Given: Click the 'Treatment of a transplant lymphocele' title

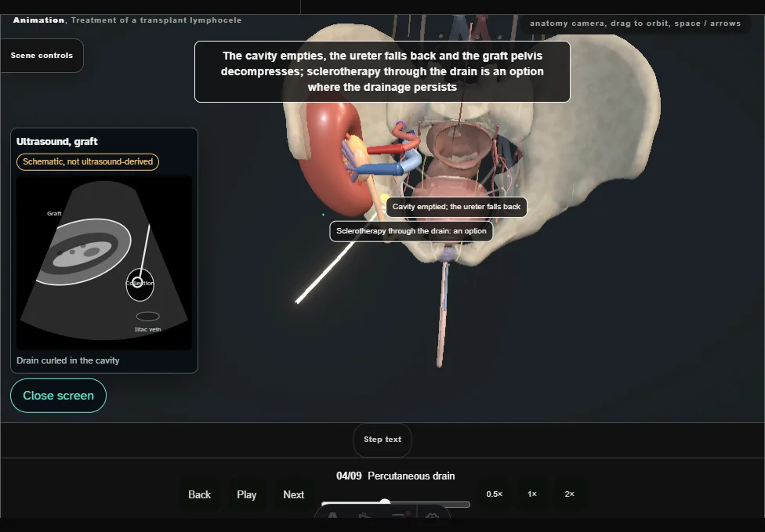Looking at the screenshot, I should click(156, 20).
